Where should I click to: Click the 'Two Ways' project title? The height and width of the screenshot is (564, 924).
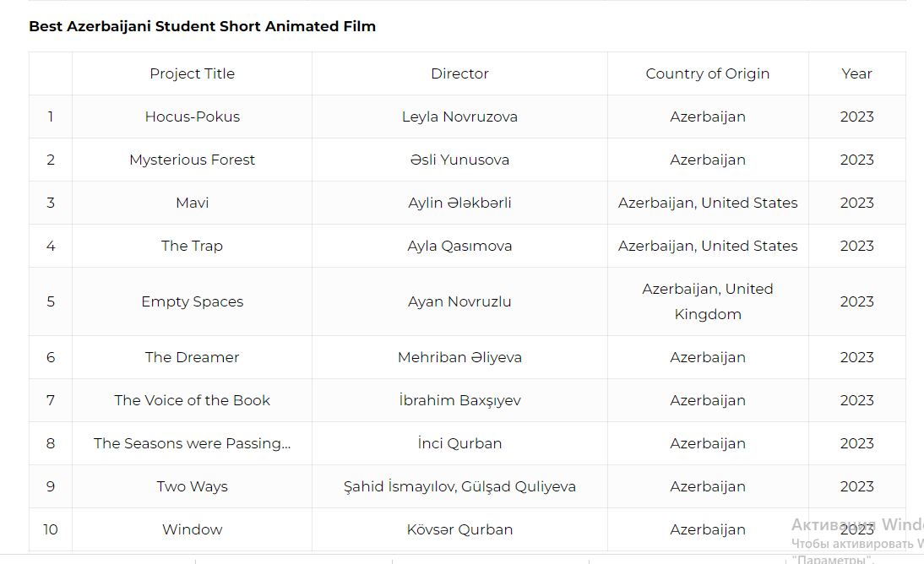click(192, 486)
